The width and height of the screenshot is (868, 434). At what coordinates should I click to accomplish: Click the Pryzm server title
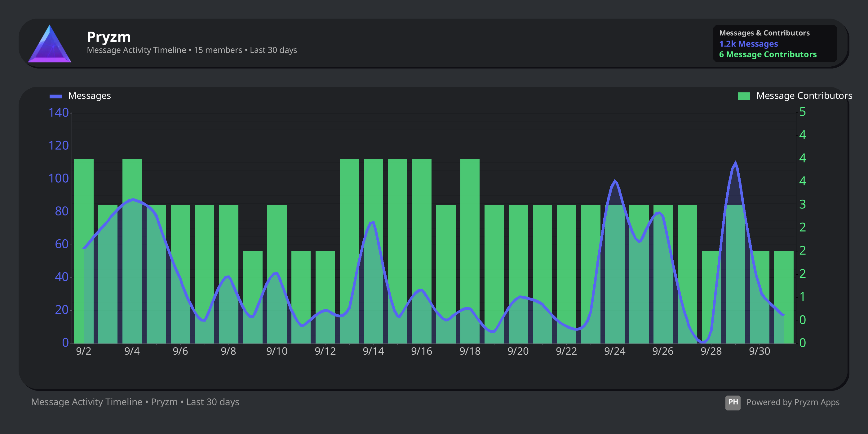coord(108,37)
